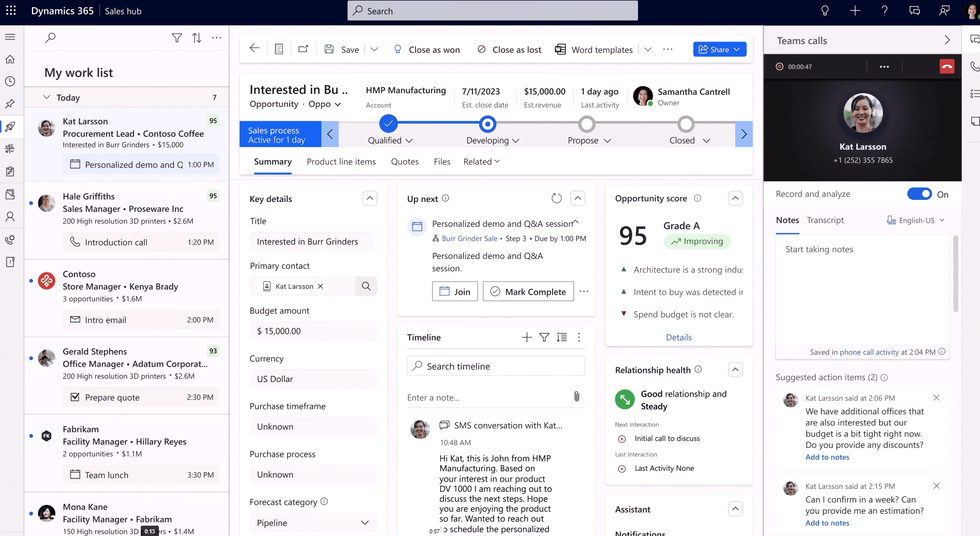Mark the demo activity complete
This screenshot has width=980, height=536.
click(528, 292)
